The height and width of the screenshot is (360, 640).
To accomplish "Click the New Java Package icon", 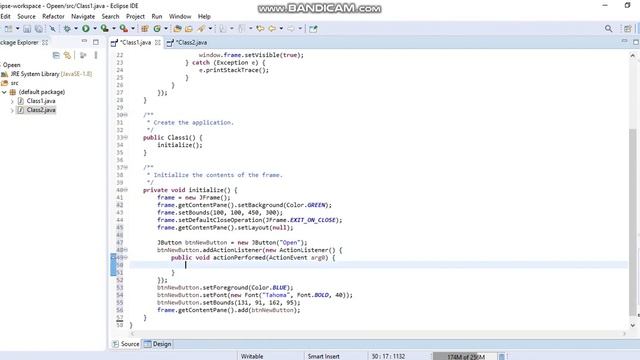I will (x=144, y=29).
